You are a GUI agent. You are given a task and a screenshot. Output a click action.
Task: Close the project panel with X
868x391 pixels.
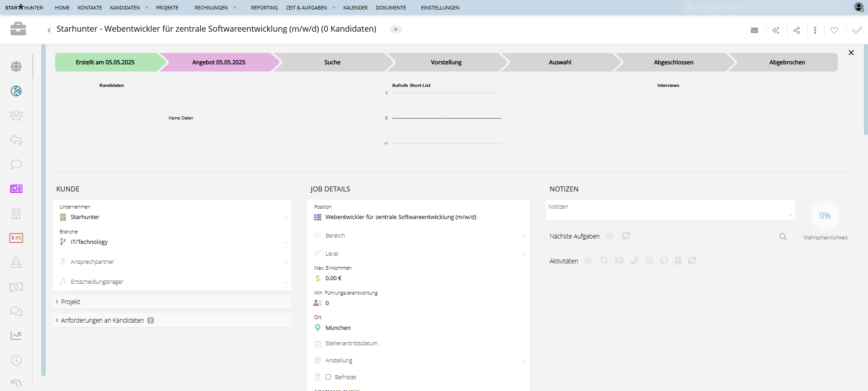point(851,52)
